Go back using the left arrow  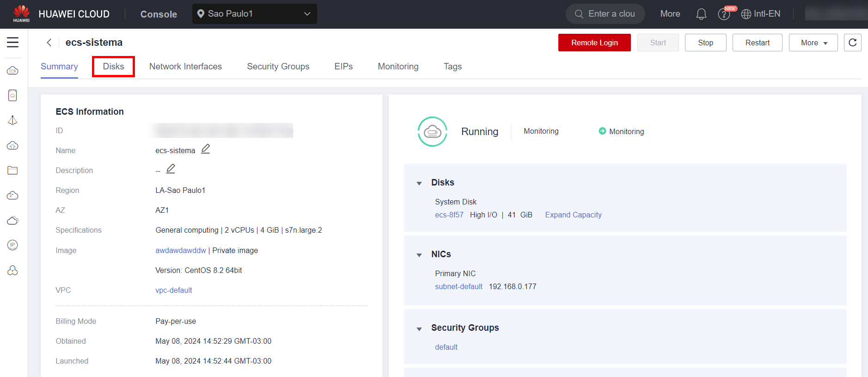tap(49, 43)
